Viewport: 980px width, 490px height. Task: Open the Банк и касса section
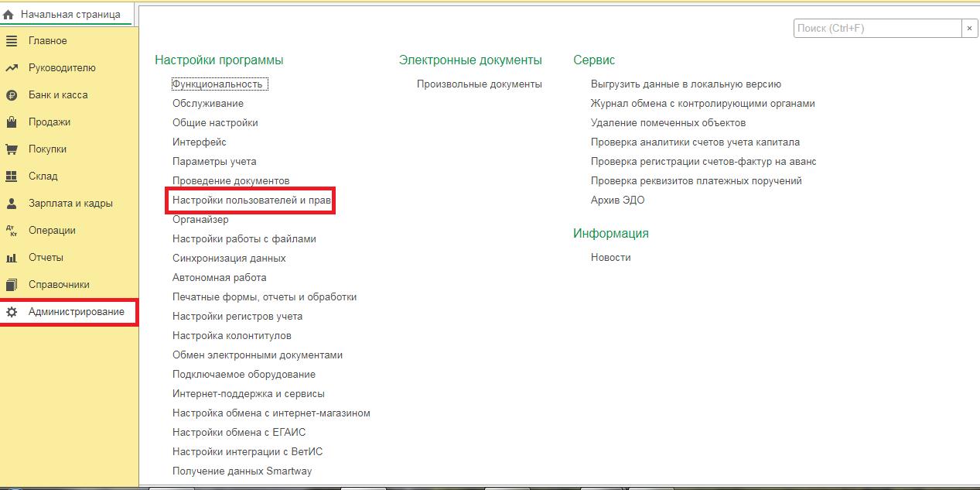[58, 95]
